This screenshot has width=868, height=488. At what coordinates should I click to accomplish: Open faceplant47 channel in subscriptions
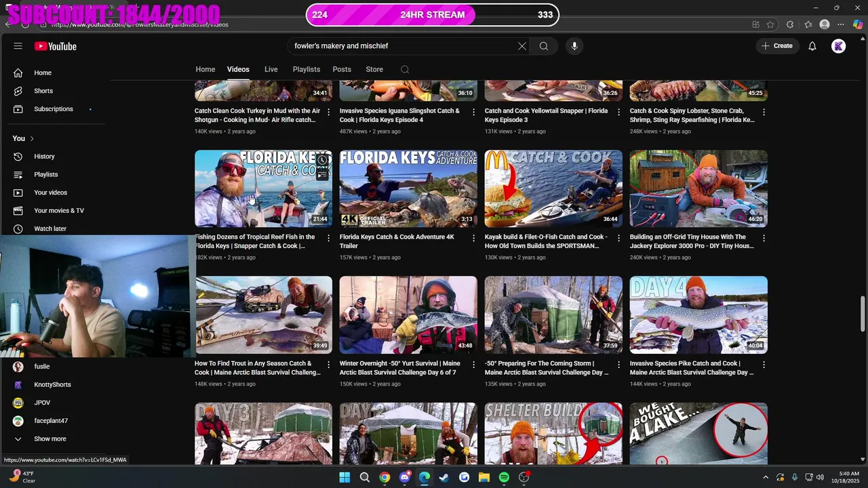(51, 421)
